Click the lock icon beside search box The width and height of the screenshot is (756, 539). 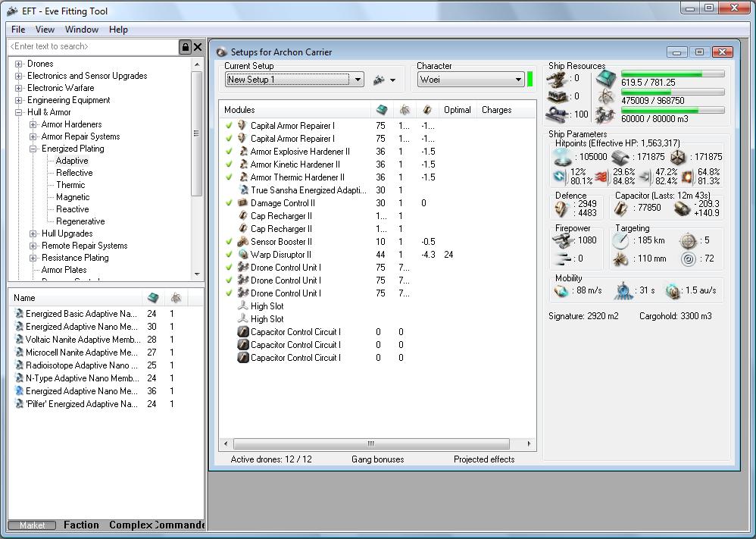[x=185, y=47]
